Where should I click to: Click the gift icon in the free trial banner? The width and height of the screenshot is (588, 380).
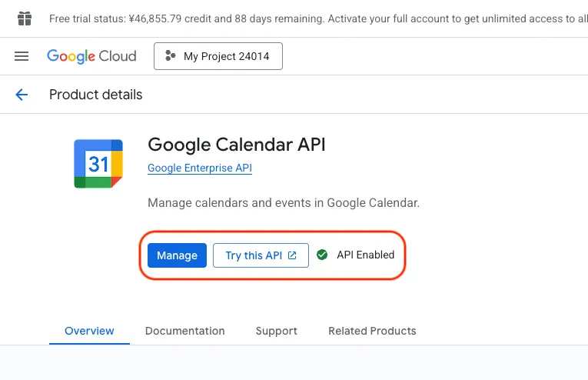25,18
